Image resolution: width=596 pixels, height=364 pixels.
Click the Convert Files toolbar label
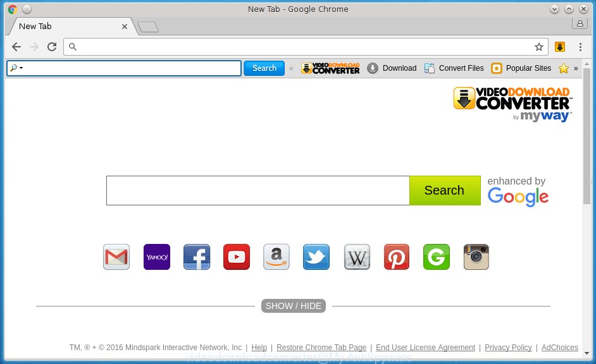[461, 68]
